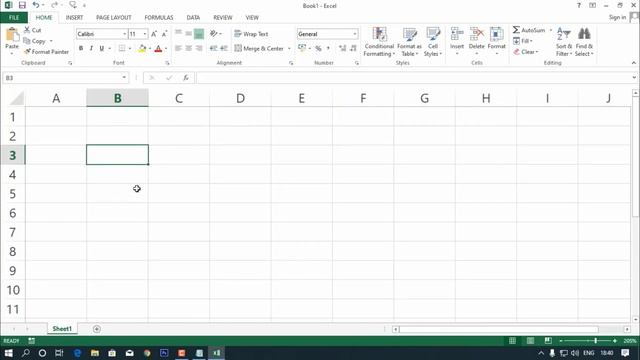Expand the Name Box dropdown arrow
This screenshot has width=640, height=360.
point(124,78)
